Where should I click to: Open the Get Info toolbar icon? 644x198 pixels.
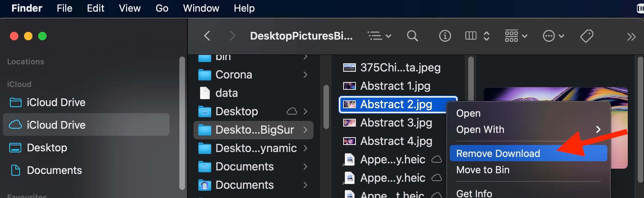point(445,36)
